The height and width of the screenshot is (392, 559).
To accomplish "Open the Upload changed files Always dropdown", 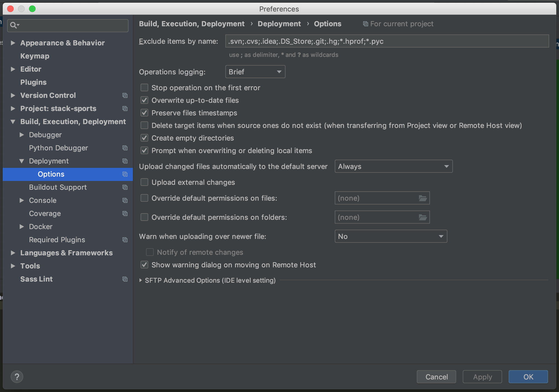I will click(393, 166).
